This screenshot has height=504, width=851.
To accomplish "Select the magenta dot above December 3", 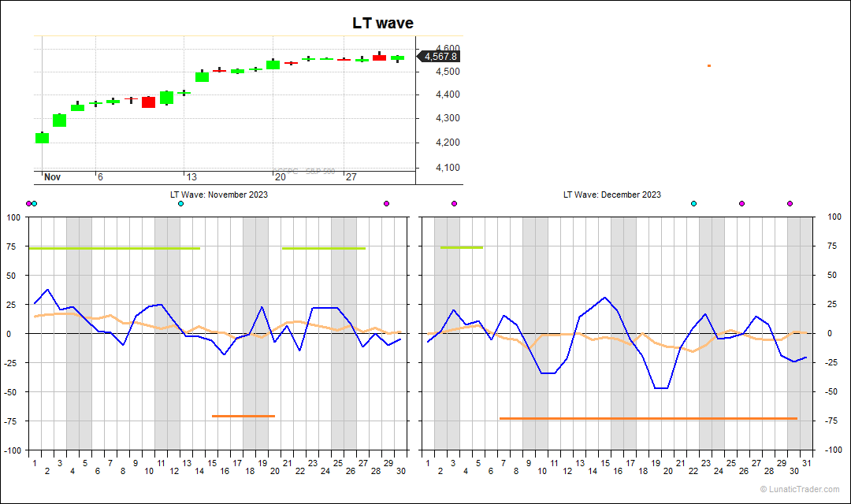I will pyautogui.click(x=454, y=204).
